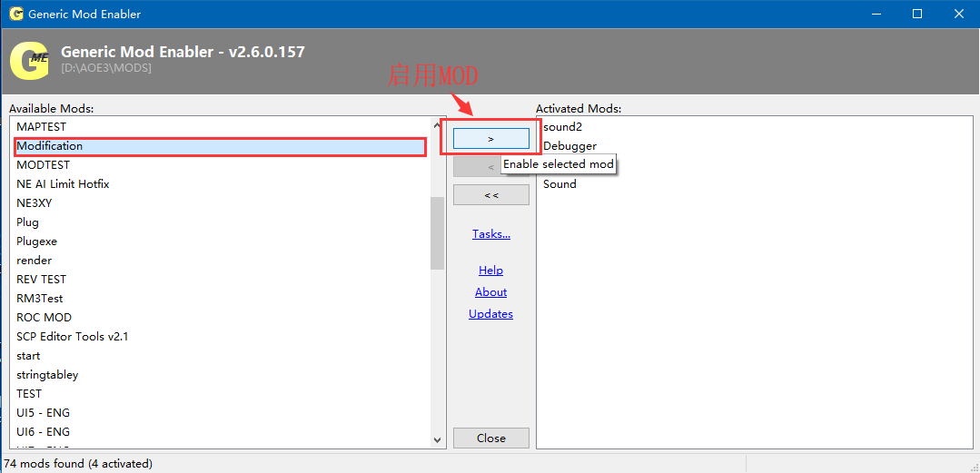Screen dimensions: 980x473
Task: Disable all mods with the << button
Action: [x=490, y=195]
